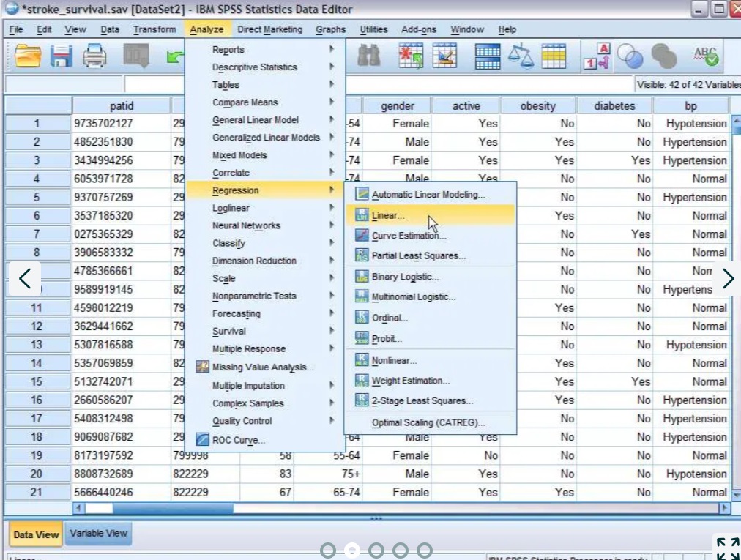Click the Weight Cases scale icon

pos(521,56)
